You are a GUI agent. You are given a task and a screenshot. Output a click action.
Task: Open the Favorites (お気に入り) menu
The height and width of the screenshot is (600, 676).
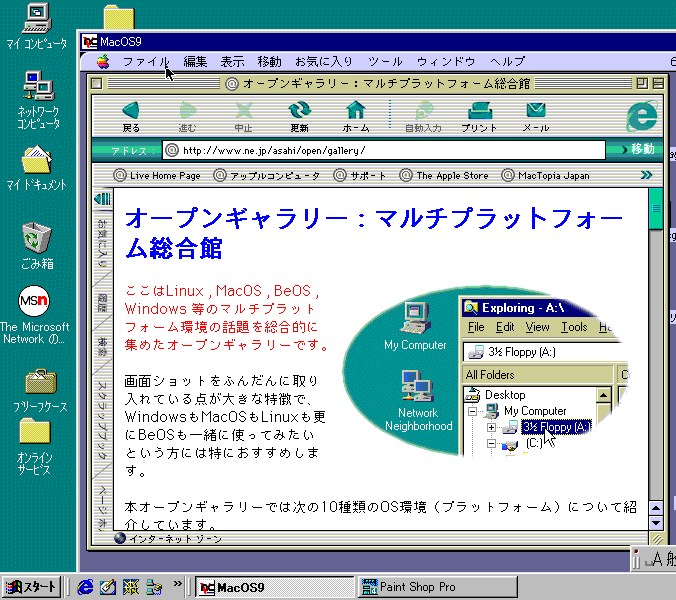point(324,62)
